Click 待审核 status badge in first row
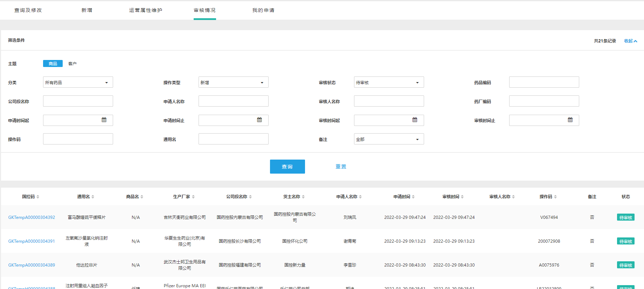This screenshot has height=289, width=644. coord(625,217)
